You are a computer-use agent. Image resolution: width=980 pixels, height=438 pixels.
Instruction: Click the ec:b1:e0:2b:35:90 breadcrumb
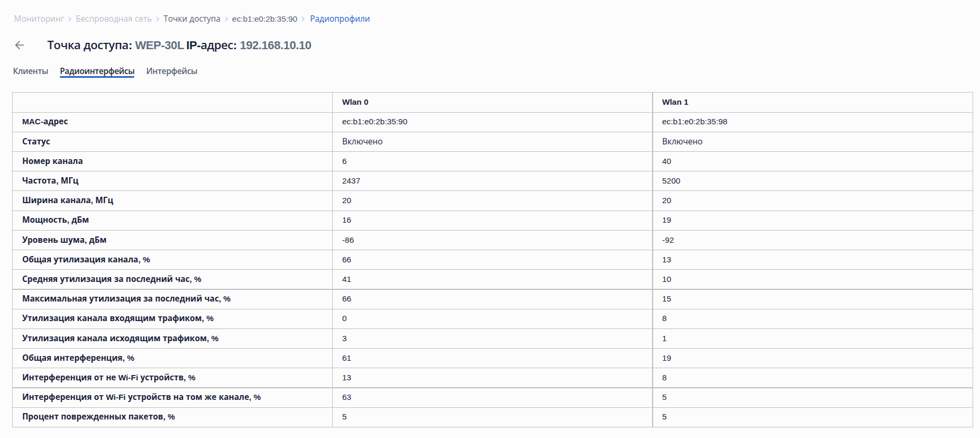(264, 19)
